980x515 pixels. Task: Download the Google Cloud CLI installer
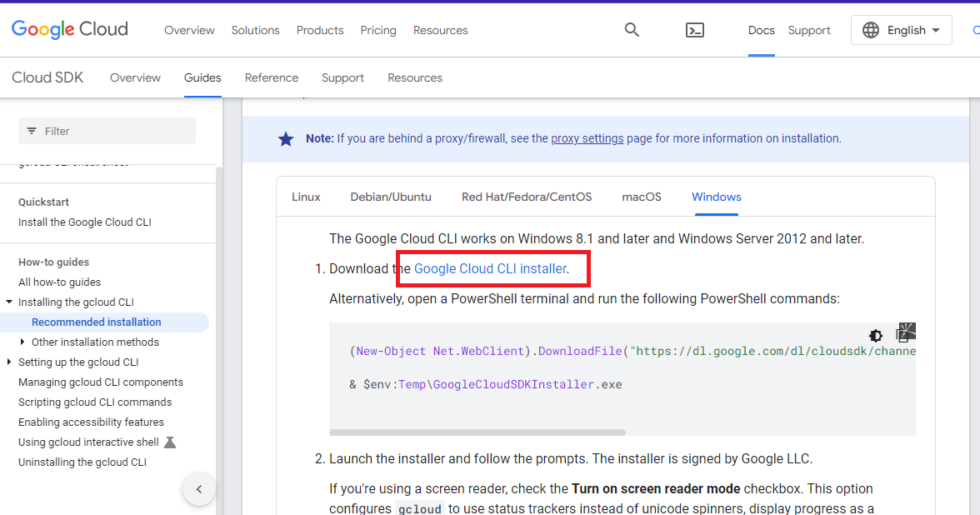coord(491,268)
